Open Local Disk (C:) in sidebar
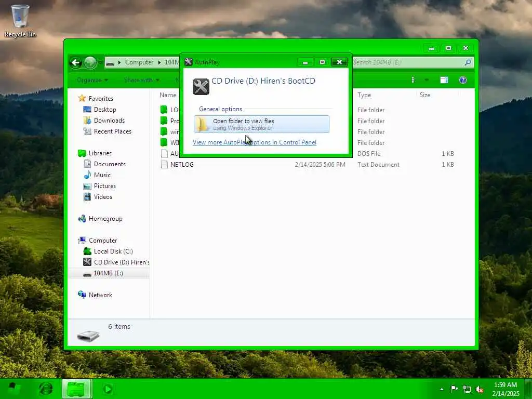Viewport: 532px width, 399px height. pos(113,251)
